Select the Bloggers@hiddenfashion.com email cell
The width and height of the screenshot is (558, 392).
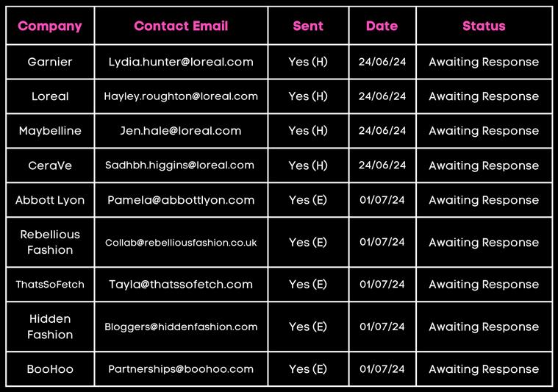[x=181, y=327]
